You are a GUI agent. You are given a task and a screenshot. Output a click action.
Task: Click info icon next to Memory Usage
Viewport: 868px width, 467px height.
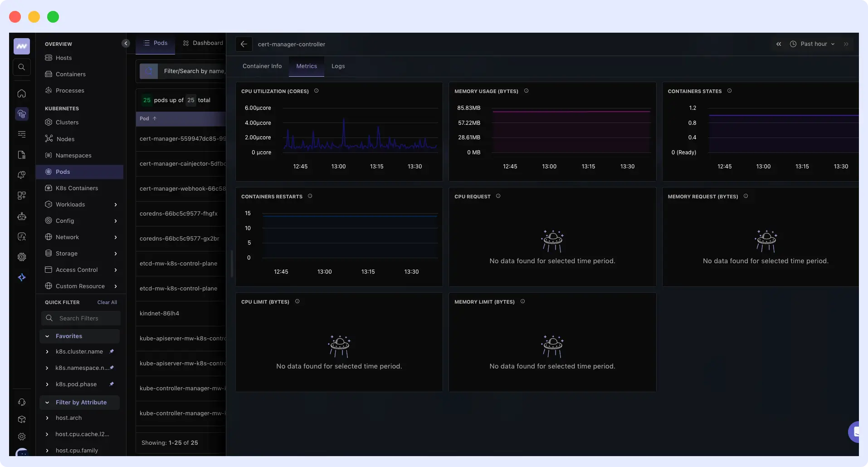pos(526,91)
